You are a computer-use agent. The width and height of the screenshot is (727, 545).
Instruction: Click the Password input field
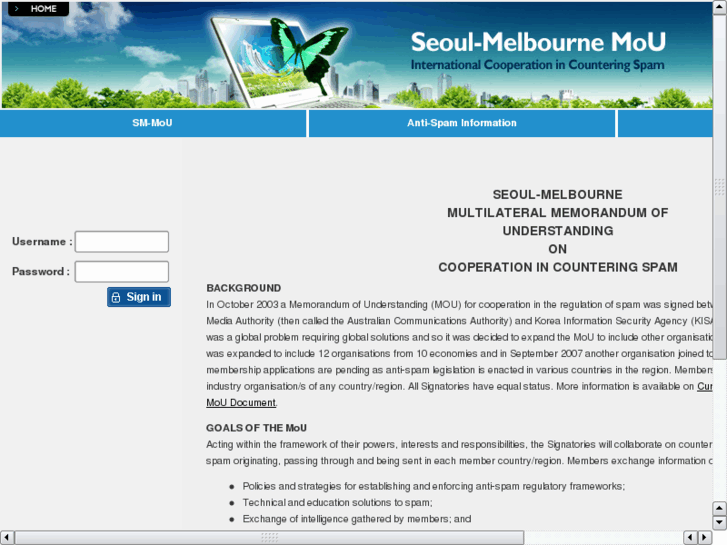tap(122, 272)
